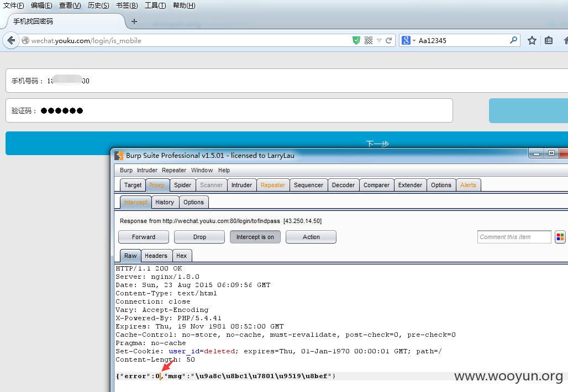Switch to the Scanner tab
This screenshot has width=568, height=392.
click(x=211, y=185)
